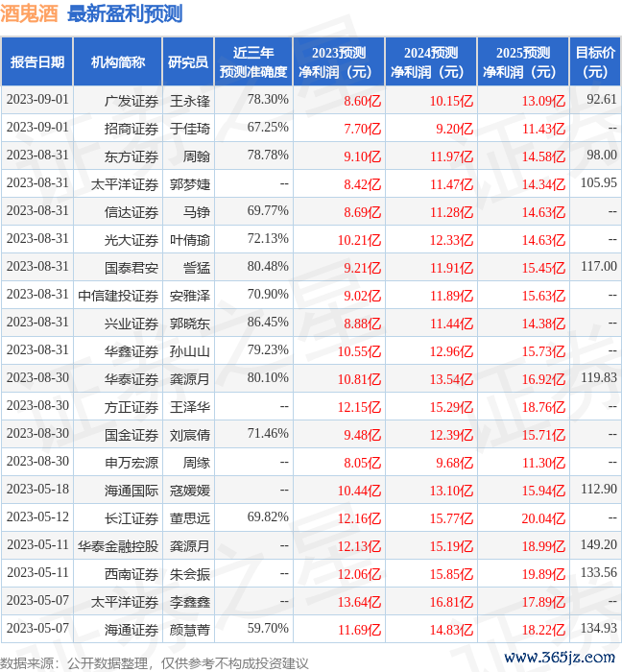Click 2023 profit value 13.64亿
622x672 pixels.
point(359,602)
